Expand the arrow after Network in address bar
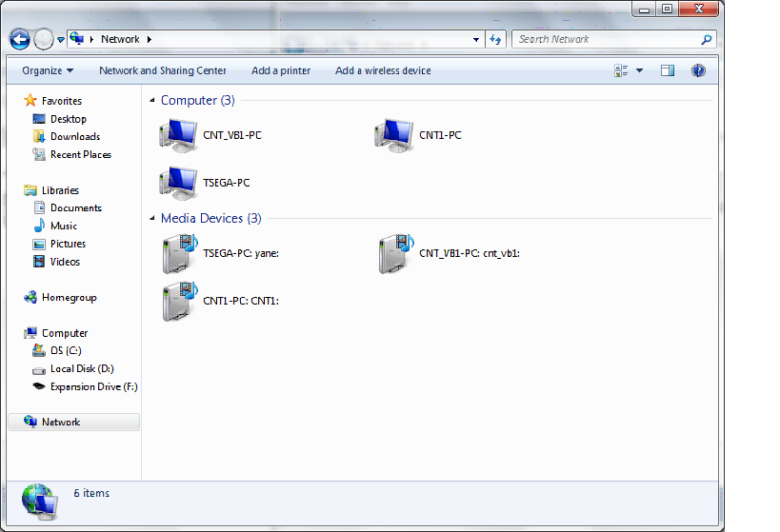The image size is (780, 532). [x=149, y=39]
